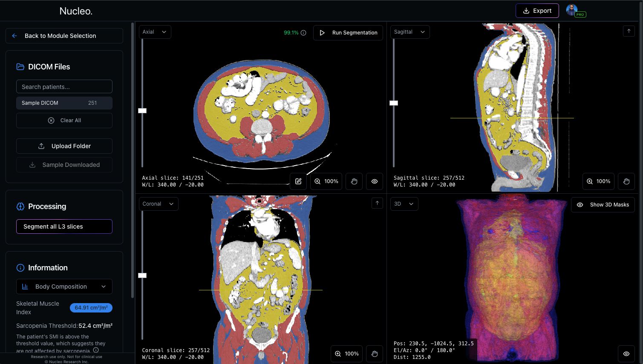
Task: Open the user profile avatar
Action: (x=572, y=10)
